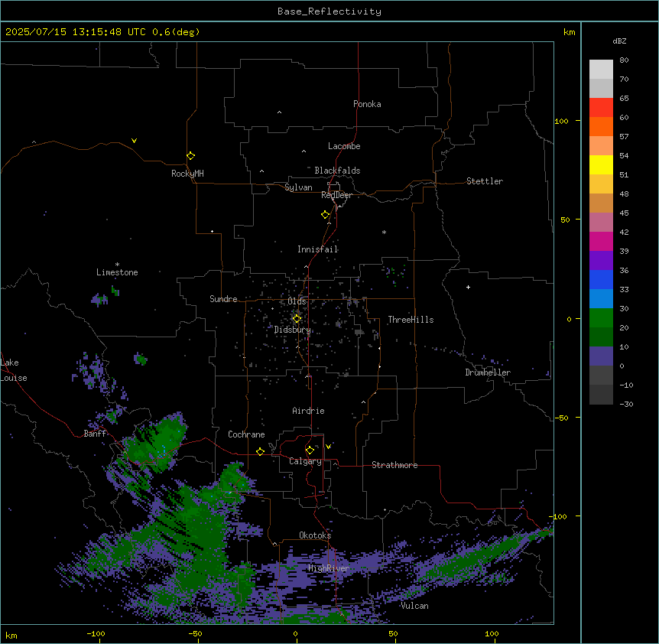
Task: Select the orange 60-57 dBZ swatch
Action: tap(601, 126)
